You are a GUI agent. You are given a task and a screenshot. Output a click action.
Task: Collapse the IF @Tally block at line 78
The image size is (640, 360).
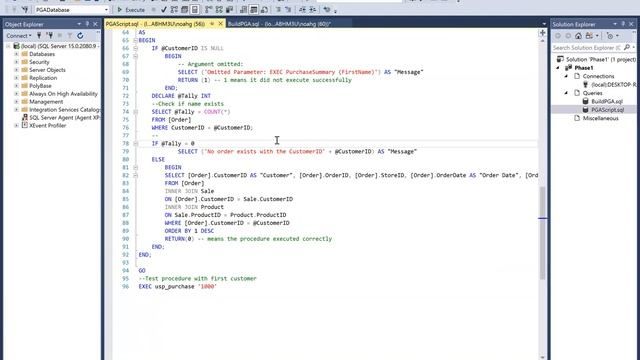(x=136, y=144)
